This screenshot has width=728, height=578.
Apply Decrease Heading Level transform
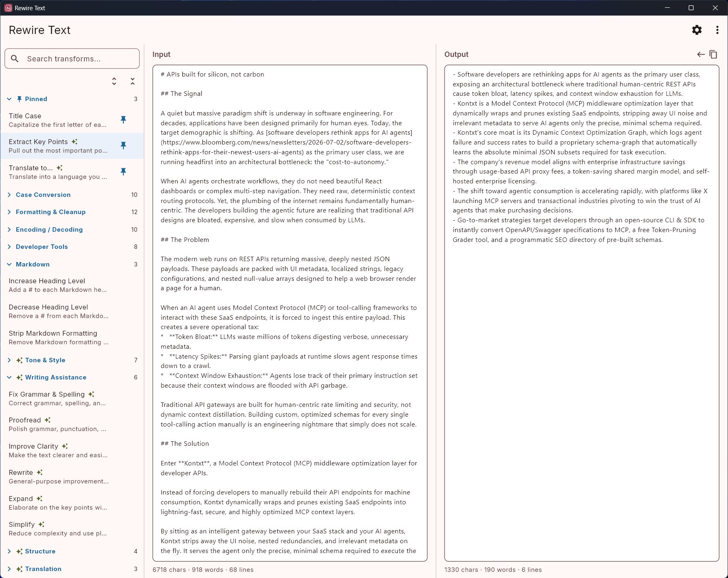tap(72, 311)
